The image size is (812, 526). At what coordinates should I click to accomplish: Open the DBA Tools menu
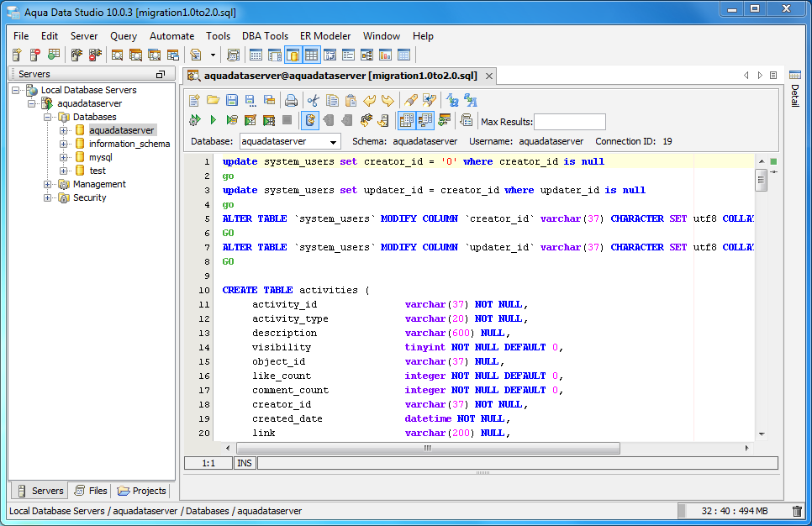coord(265,36)
